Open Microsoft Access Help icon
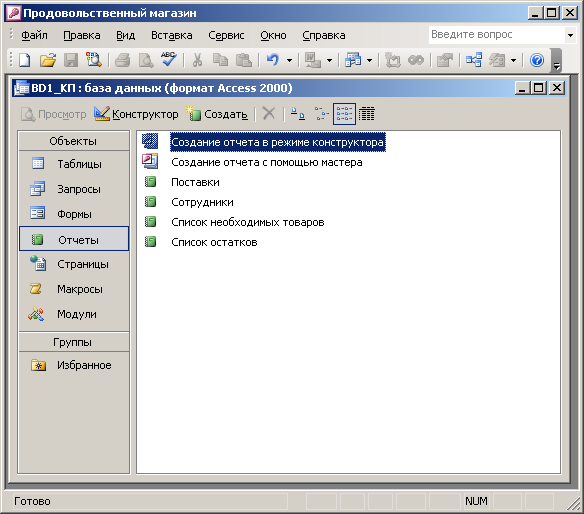Viewport: 584px width, 514px height. (x=537, y=60)
